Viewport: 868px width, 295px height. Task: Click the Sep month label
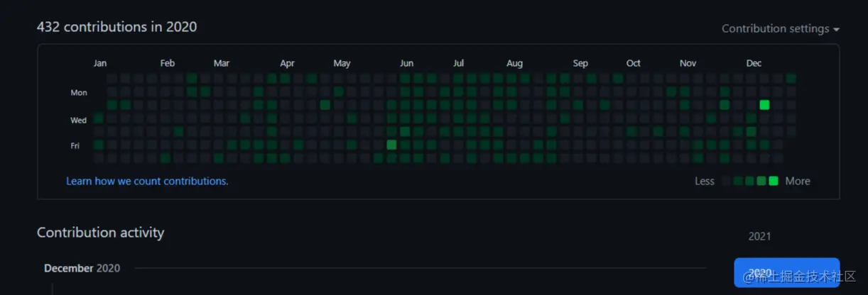[580, 63]
